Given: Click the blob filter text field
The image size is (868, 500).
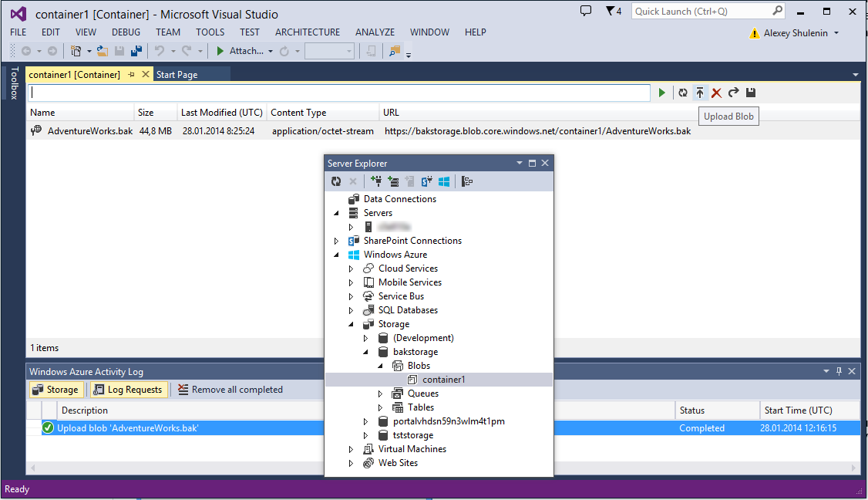Looking at the screenshot, I should click(x=338, y=93).
